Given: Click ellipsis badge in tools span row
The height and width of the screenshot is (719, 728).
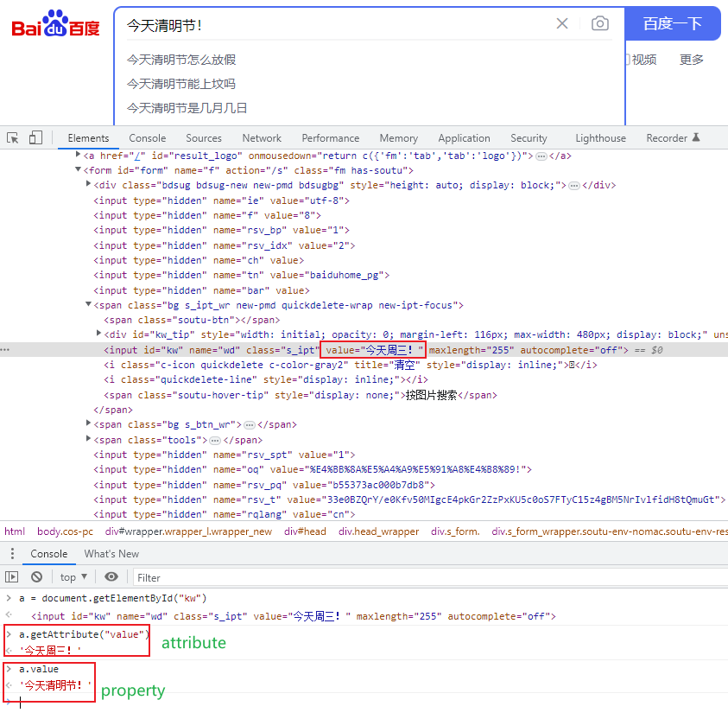Looking at the screenshot, I should tap(214, 441).
